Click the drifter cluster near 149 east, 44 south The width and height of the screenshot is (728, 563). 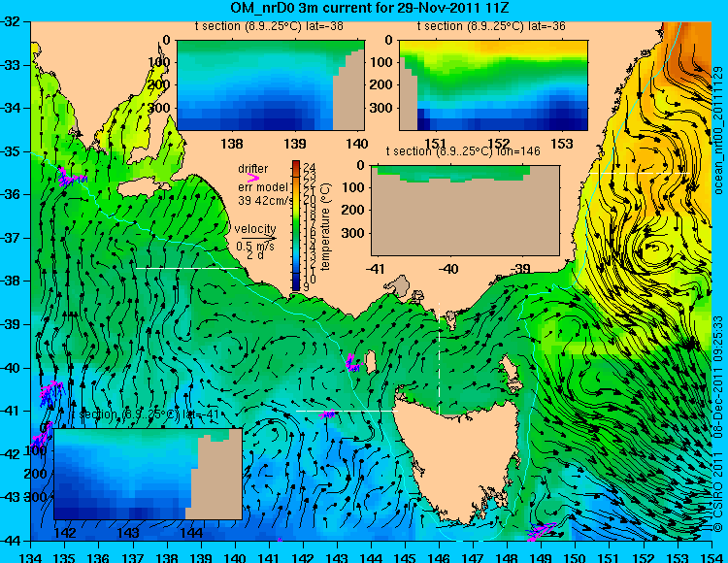point(541,531)
